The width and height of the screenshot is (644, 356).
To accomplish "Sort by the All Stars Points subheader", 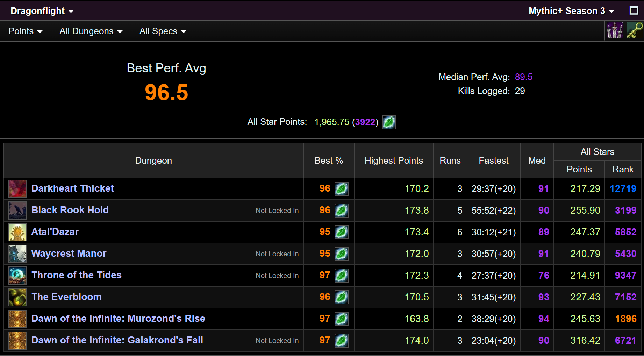I will 579,169.
